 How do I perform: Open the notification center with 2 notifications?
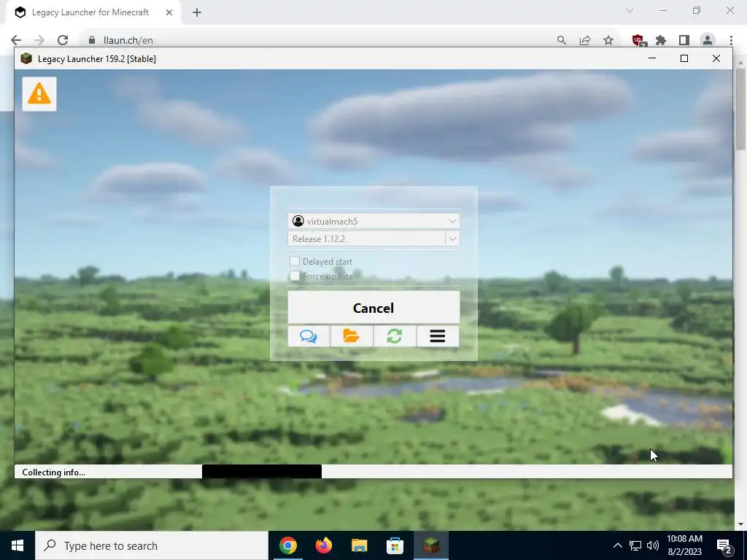(x=724, y=545)
